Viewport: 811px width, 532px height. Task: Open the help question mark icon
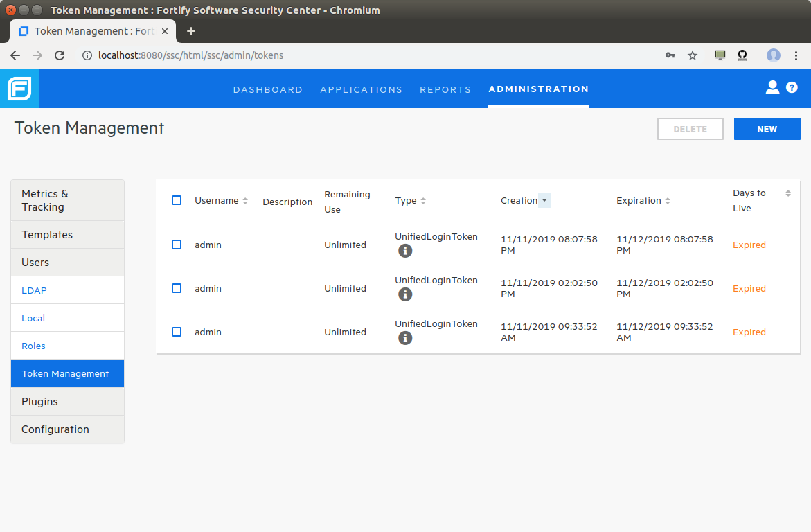(x=792, y=87)
